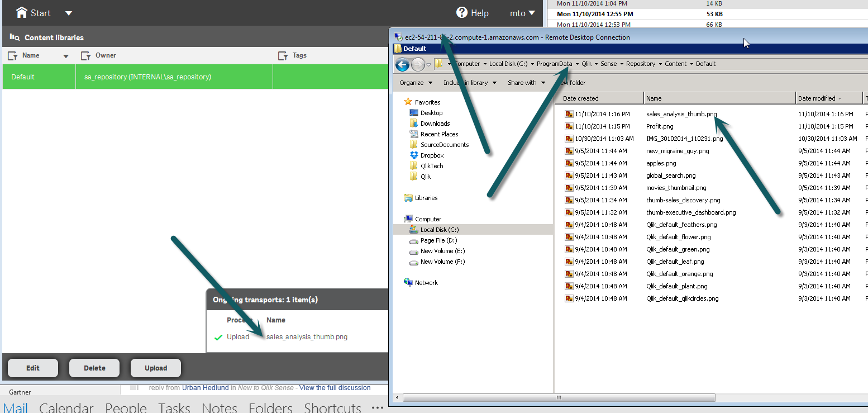Image resolution: width=868 pixels, height=413 pixels.
Task: Open the People tab
Action: (126, 407)
